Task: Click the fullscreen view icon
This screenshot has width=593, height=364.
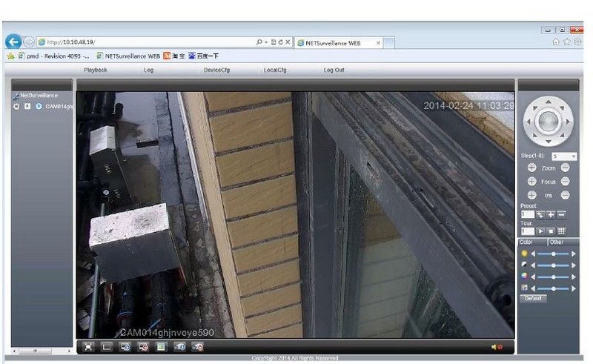Action: coord(88,347)
